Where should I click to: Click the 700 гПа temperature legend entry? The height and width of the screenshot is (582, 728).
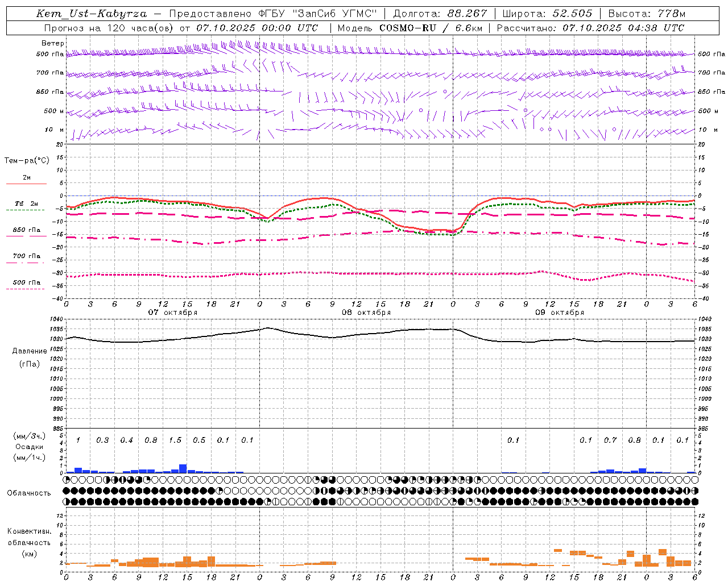point(27,256)
